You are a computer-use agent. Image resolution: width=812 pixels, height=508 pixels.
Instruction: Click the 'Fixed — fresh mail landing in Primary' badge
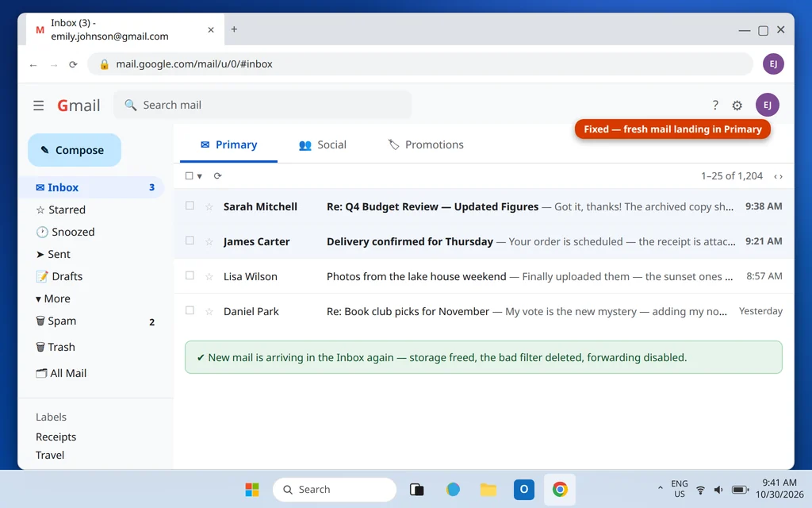[x=672, y=129]
